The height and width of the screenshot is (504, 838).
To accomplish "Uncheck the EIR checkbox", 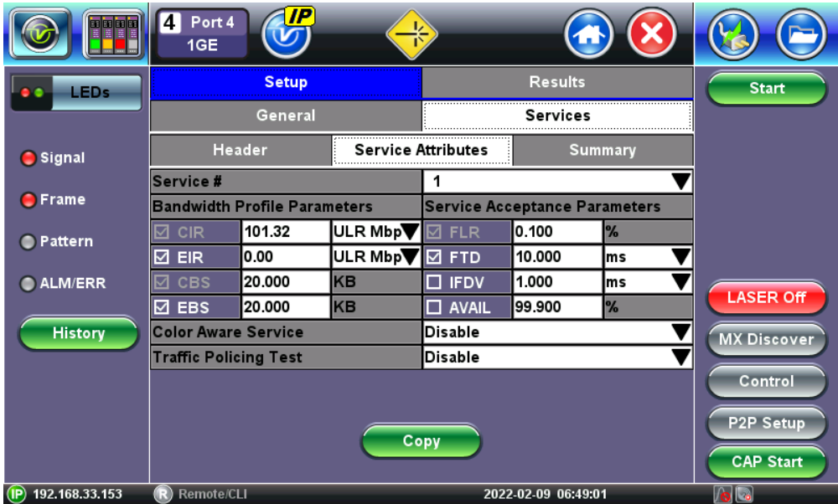I will (162, 257).
